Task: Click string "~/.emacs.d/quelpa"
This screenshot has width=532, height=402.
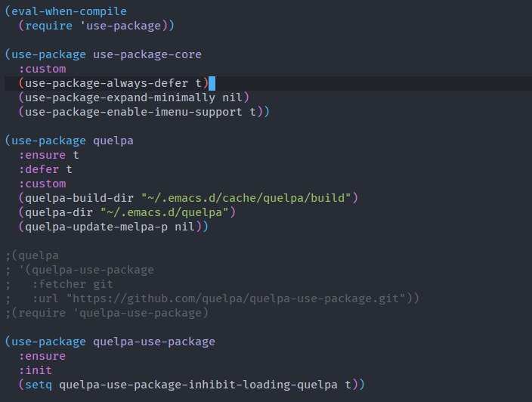Action: point(165,212)
